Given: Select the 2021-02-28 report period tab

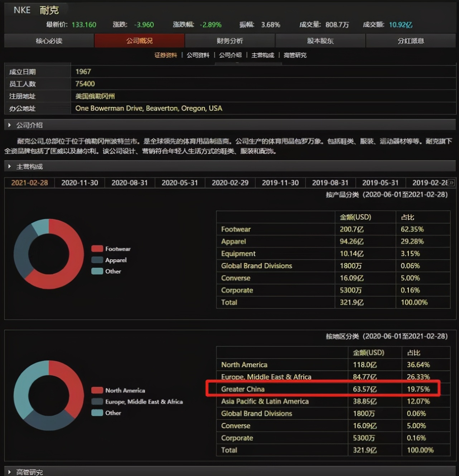Looking at the screenshot, I should coord(29,183).
